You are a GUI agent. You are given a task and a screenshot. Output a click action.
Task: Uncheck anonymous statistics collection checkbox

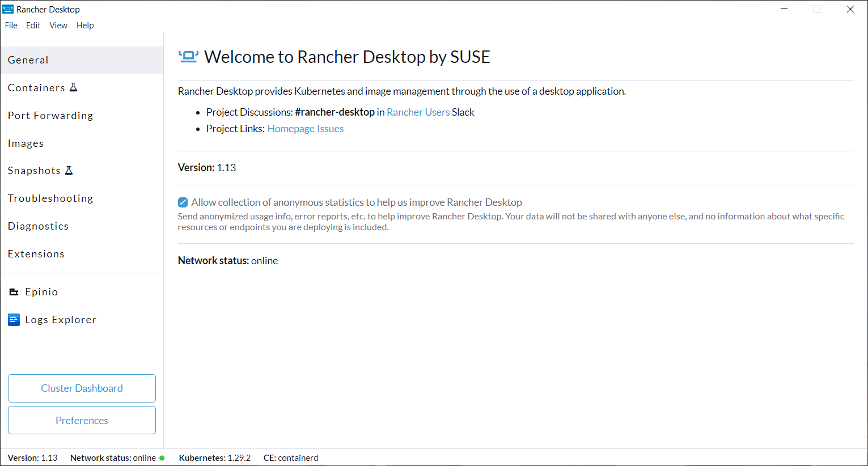183,202
